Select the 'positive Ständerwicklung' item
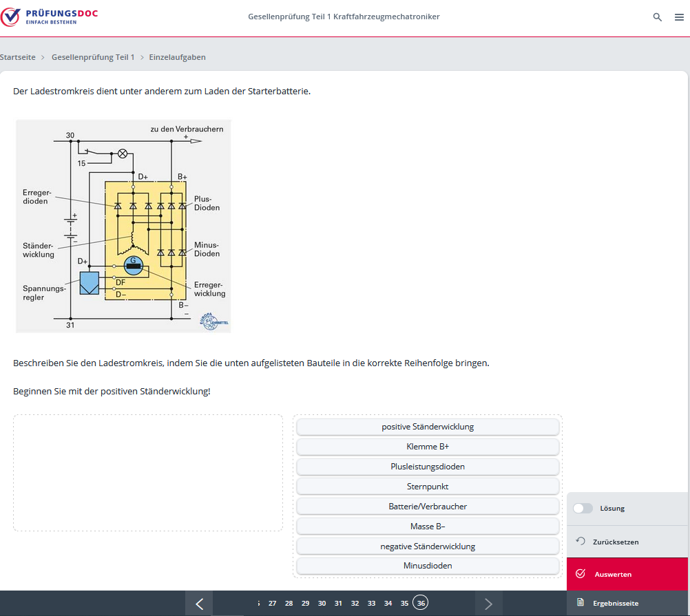This screenshot has width=690, height=616. tap(428, 427)
